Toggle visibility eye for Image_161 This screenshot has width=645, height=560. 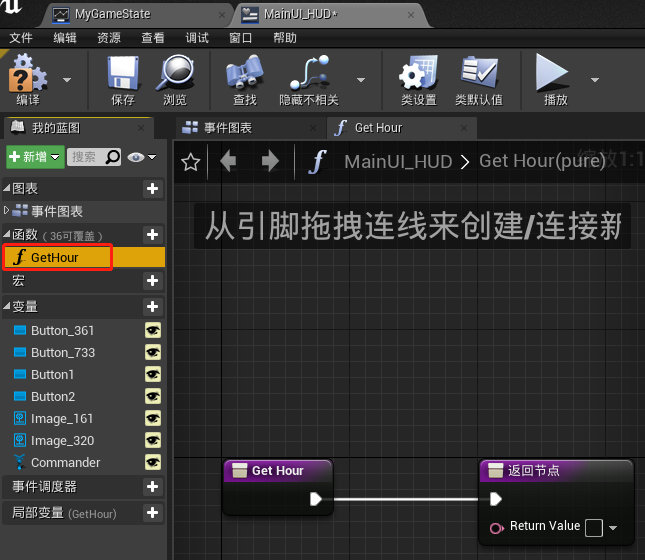tap(153, 418)
